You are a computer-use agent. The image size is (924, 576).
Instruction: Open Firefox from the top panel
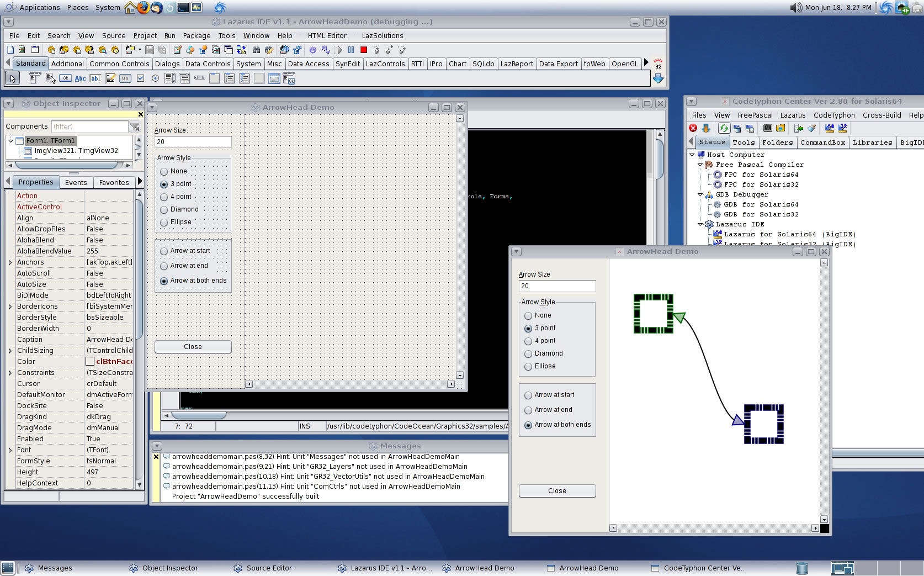143,8
